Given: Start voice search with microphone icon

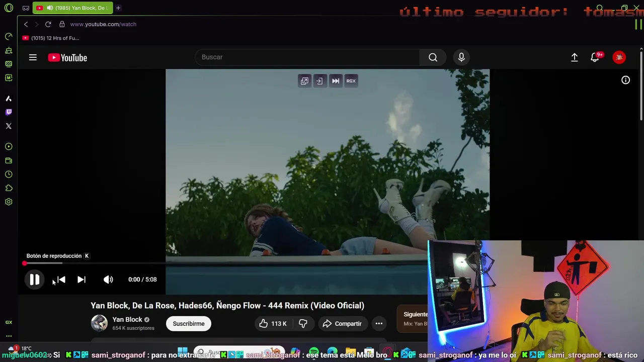Looking at the screenshot, I should [x=461, y=57].
